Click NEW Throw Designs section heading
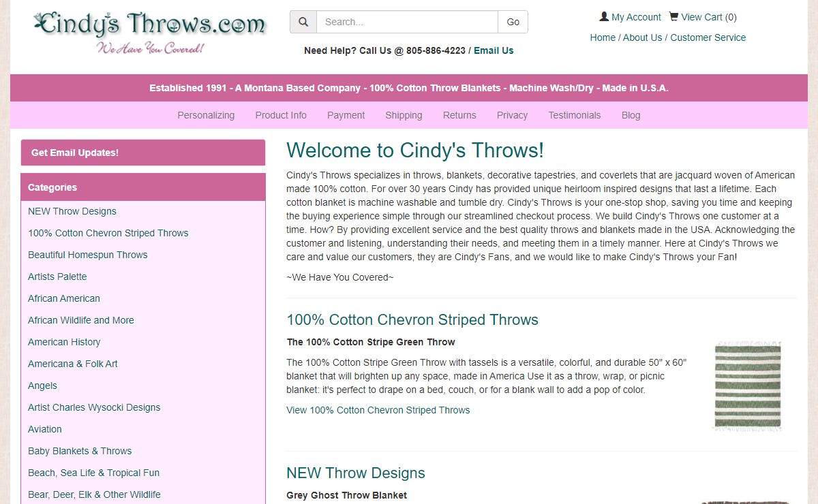Viewport: 818px width, 504px height. 356,473
